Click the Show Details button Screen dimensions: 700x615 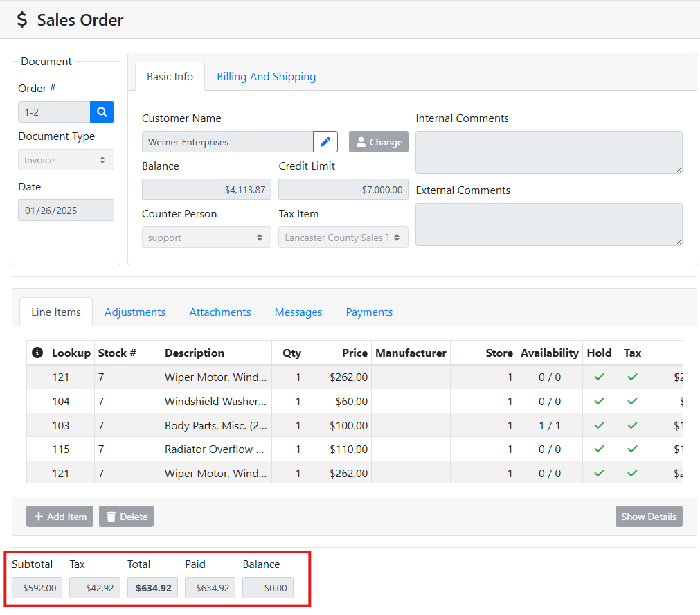point(648,517)
